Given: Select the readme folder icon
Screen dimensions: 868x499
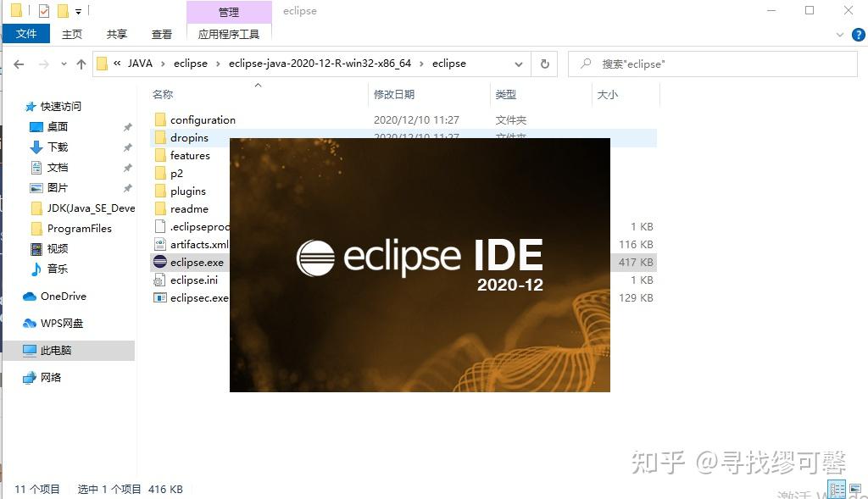Looking at the screenshot, I should 160,208.
